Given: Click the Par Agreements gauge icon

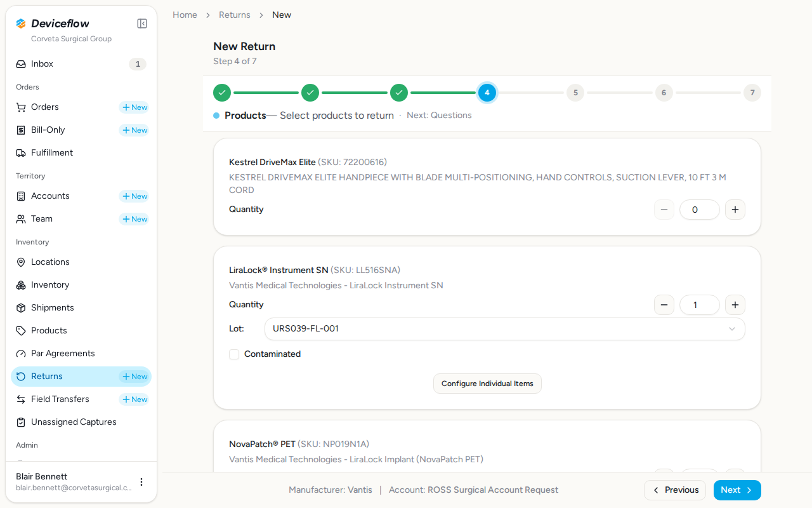Looking at the screenshot, I should 21,354.
